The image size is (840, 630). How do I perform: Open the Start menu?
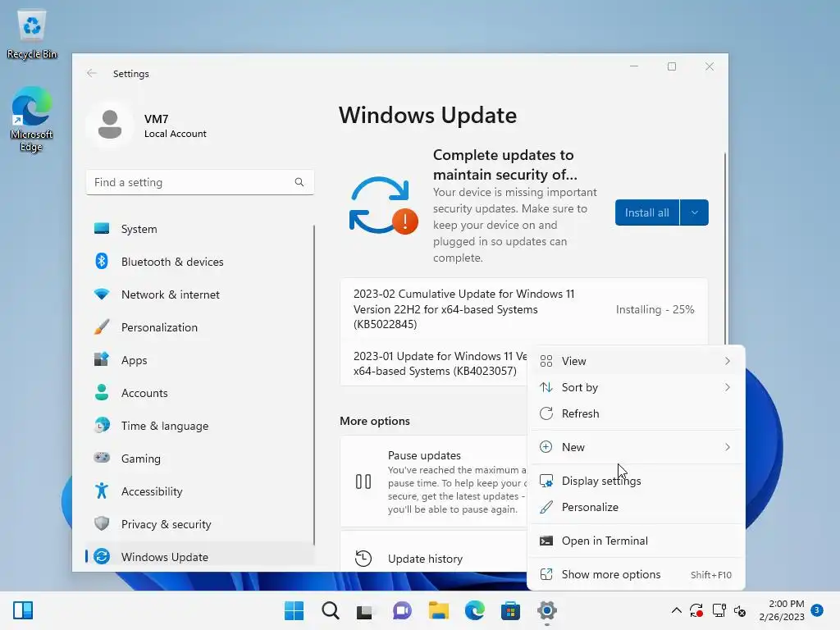pos(294,610)
